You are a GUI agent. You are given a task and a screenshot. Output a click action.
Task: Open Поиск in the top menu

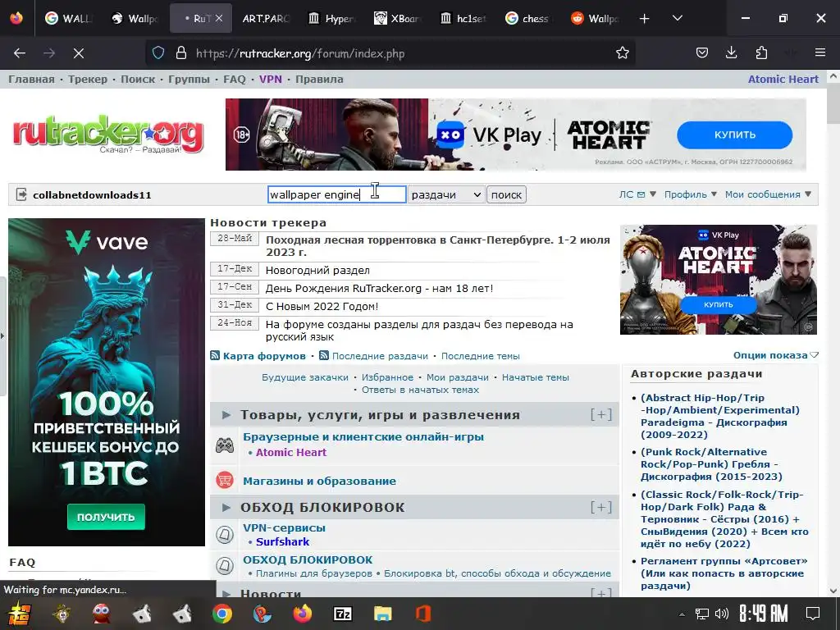click(138, 80)
